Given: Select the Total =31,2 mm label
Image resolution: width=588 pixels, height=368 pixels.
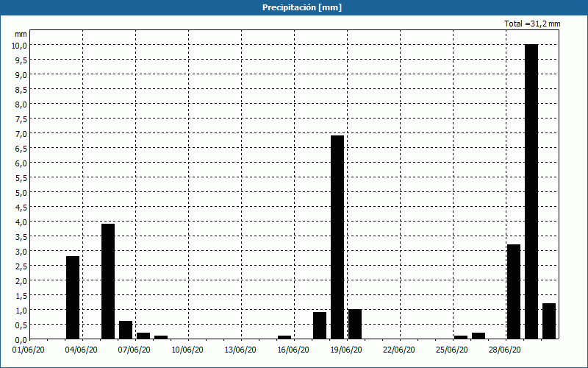Looking at the screenshot, I should (532, 24).
